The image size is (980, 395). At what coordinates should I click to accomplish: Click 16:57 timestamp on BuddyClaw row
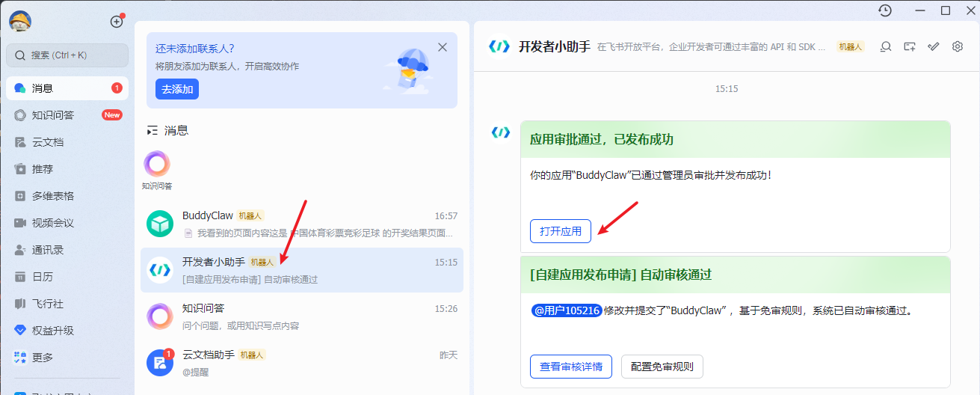pos(446,215)
